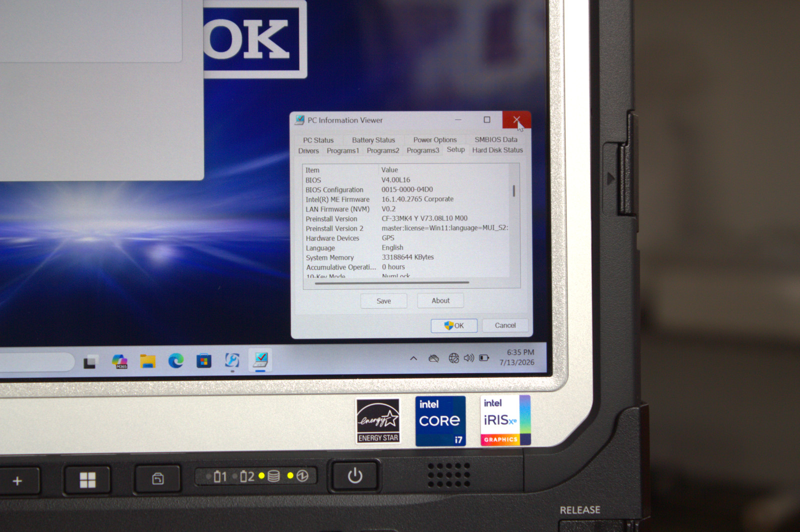The width and height of the screenshot is (800, 532).
Task: Select the Preinstall Version 2 row
Action: [406, 228]
